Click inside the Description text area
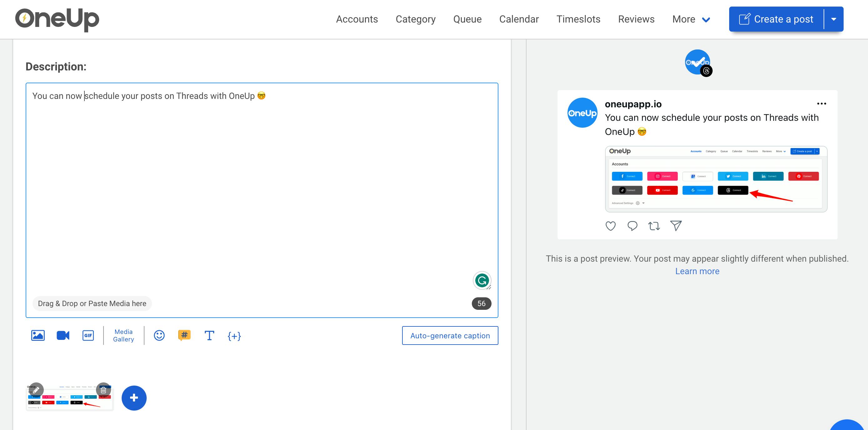The width and height of the screenshot is (868, 430). tap(262, 200)
